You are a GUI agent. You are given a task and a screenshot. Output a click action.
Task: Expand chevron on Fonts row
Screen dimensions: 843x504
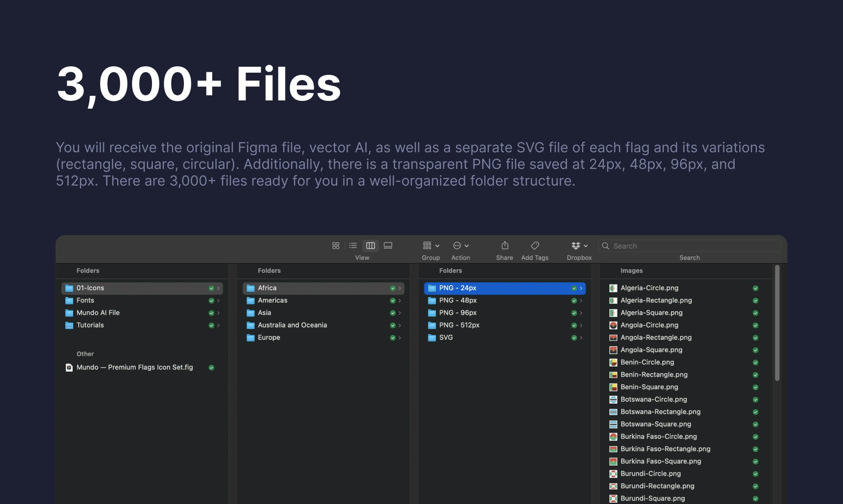pyautogui.click(x=218, y=301)
